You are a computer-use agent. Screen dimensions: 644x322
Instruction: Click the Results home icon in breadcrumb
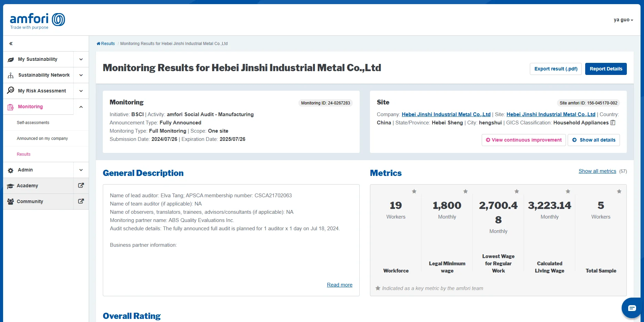pos(99,44)
